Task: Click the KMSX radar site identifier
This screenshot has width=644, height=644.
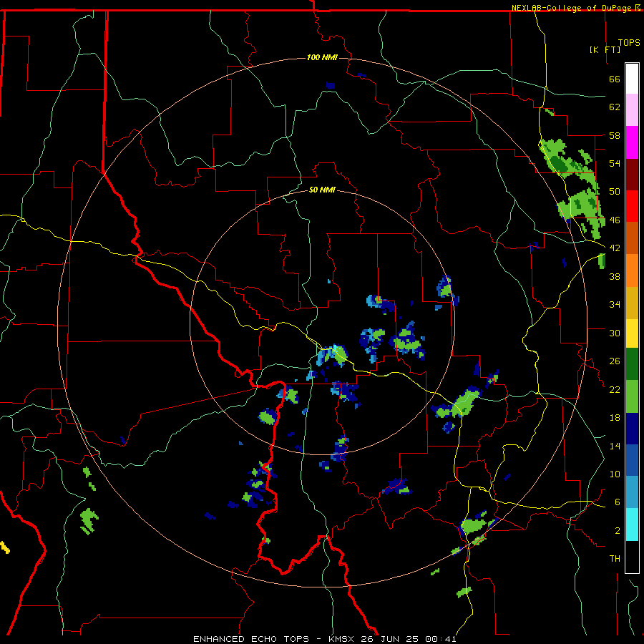Action: pos(341,639)
